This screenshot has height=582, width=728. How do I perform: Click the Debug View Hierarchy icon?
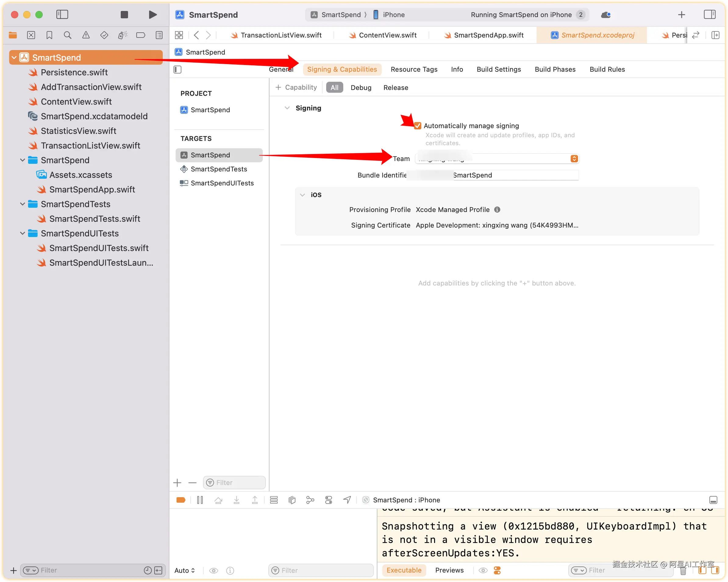point(292,500)
